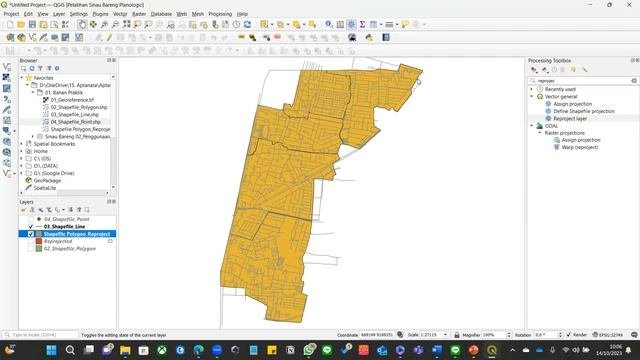Click the Collapse All icon in Layers panel
Screen dimensions: 640x360
click(79, 210)
